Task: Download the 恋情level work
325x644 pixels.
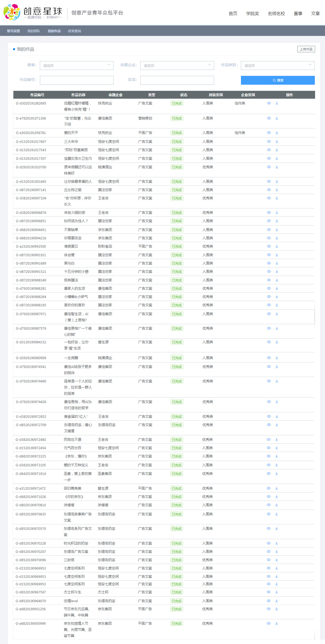Action: pyautogui.click(x=277, y=601)
